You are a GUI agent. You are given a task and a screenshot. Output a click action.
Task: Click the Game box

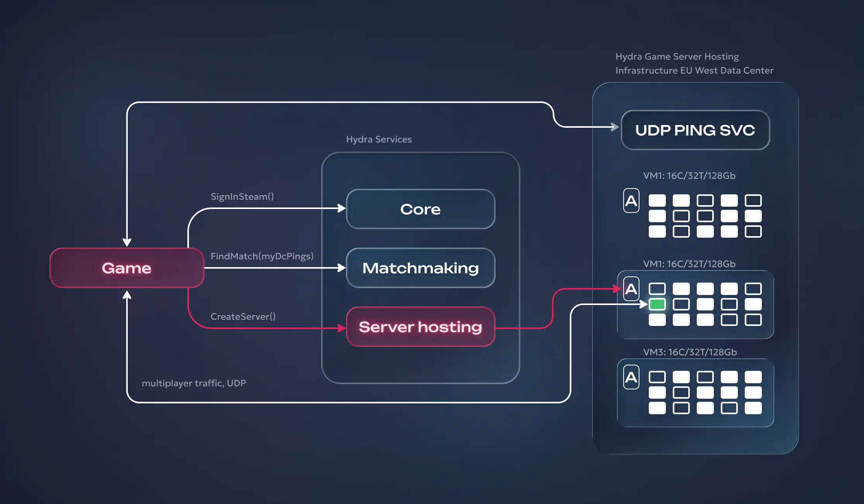[127, 268]
